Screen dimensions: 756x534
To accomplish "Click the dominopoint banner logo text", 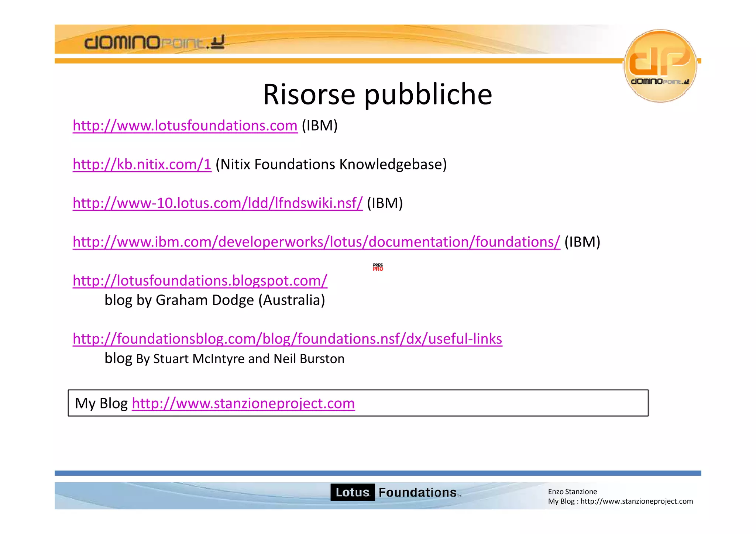I will tap(154, 42).
